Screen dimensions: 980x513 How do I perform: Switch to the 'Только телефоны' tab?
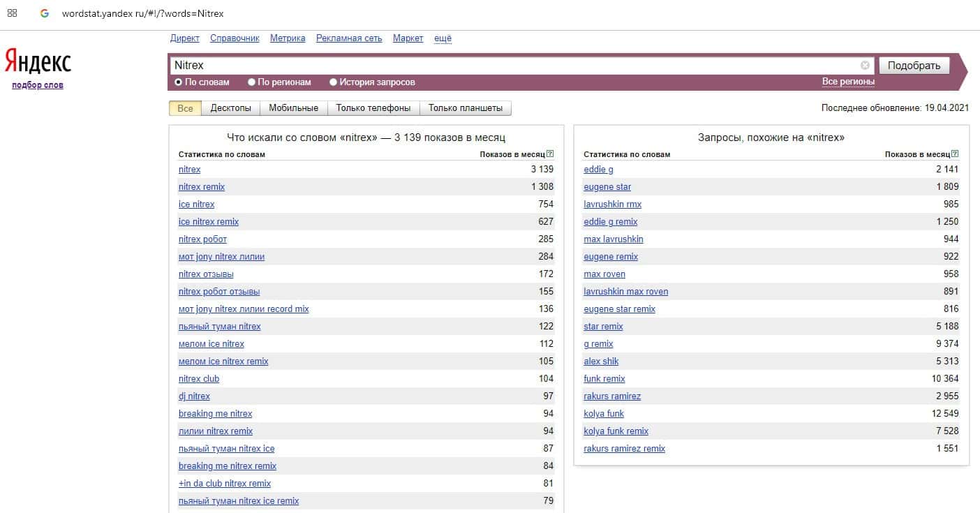tap(373, 108)
